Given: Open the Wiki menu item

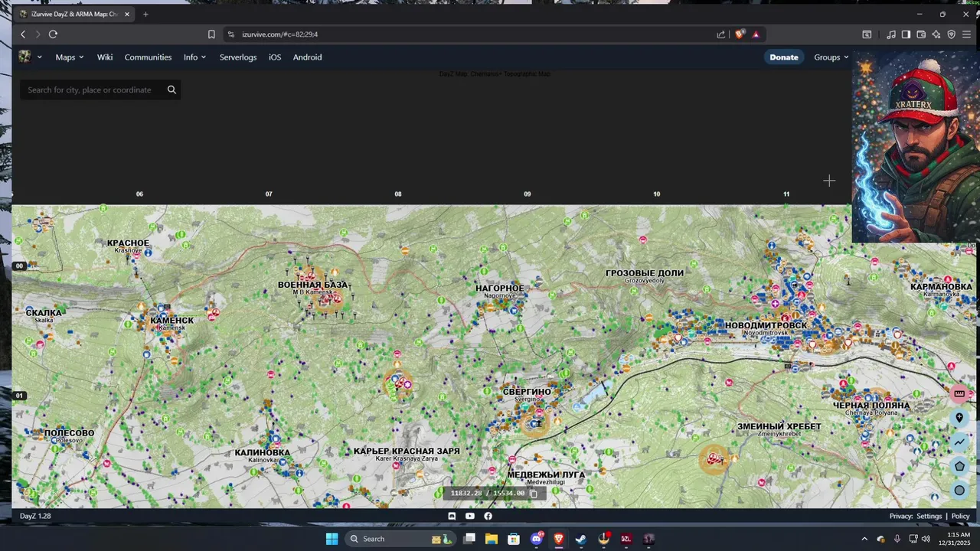Looking at the screenshot, I should pos(105,57).
